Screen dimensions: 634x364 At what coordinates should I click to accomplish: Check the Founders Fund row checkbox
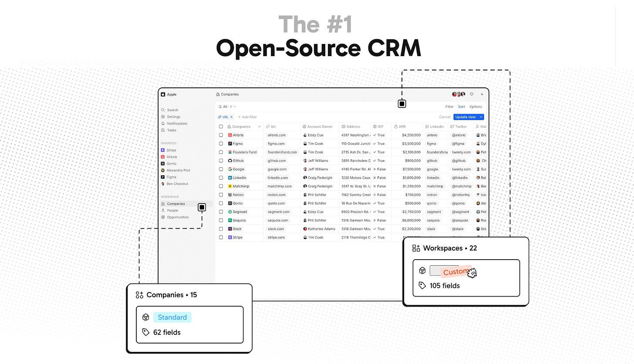coord(221,152)
